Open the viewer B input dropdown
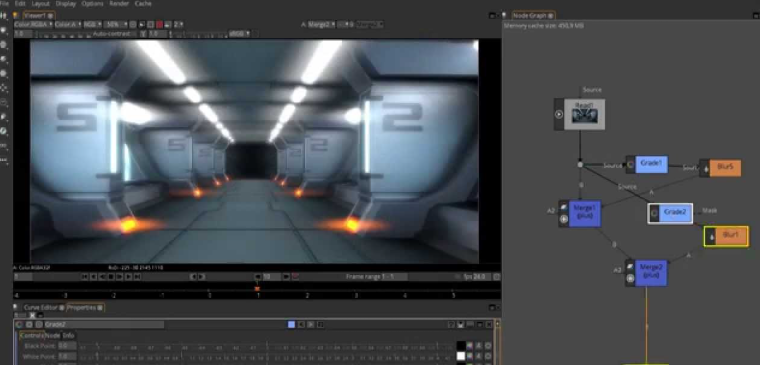 370,24
